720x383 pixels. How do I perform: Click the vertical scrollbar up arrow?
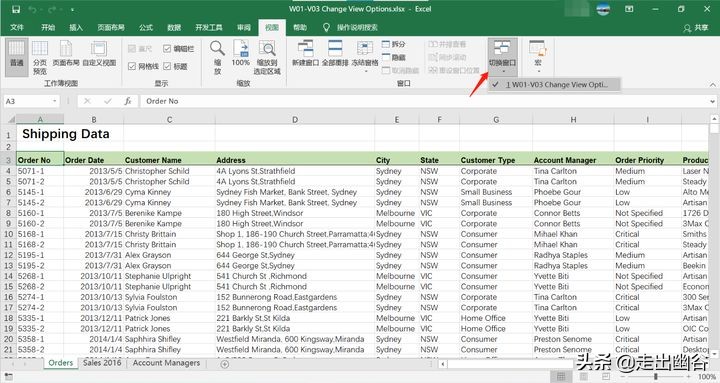pos(714,118)
